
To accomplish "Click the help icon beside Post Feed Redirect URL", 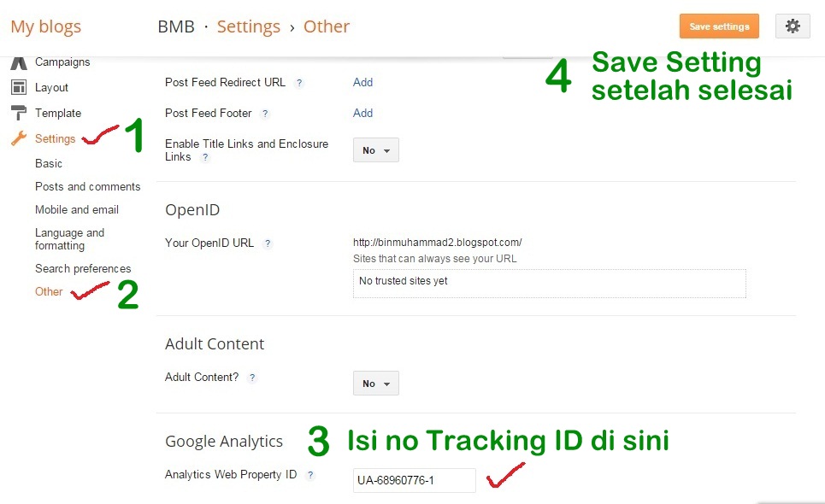I will coord(299,83).
